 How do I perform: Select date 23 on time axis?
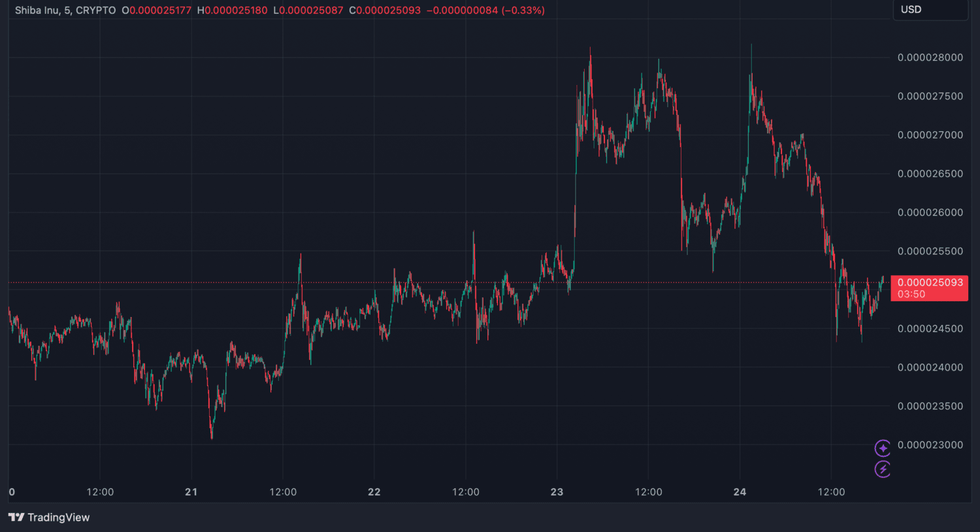557,492
